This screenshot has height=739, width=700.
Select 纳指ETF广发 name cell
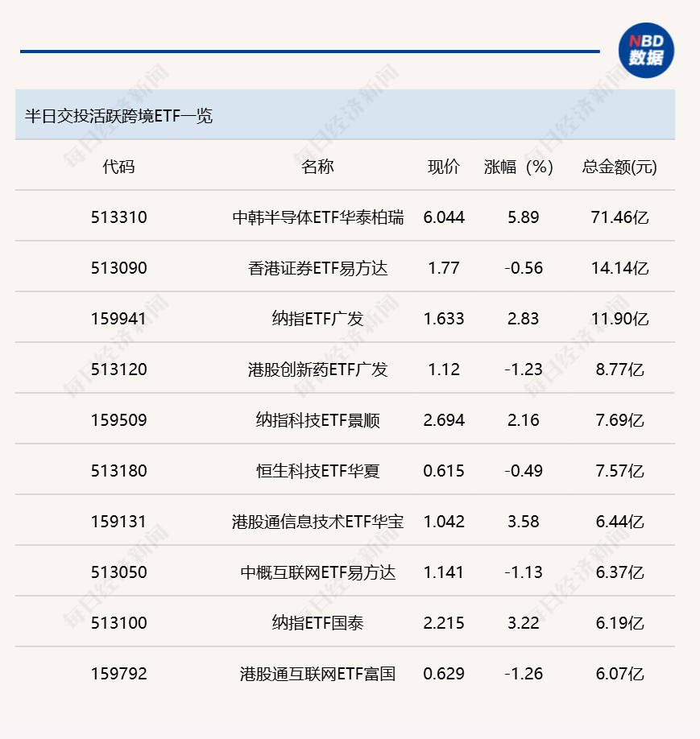[x=317, y=319]
